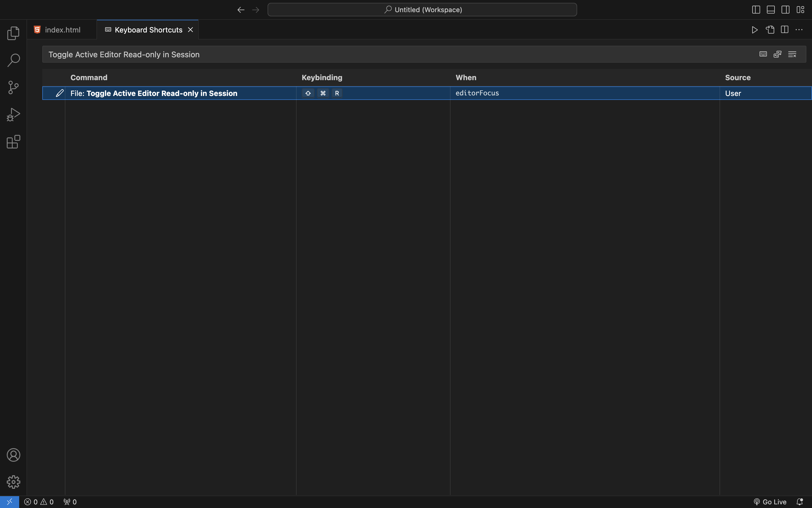Click the Command column header

(x=89, y=78)
